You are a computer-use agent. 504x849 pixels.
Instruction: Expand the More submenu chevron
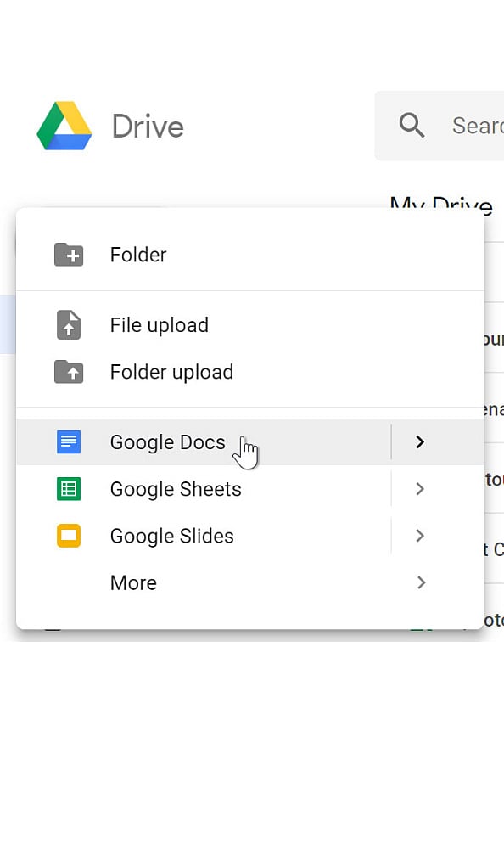click(419, 582)
